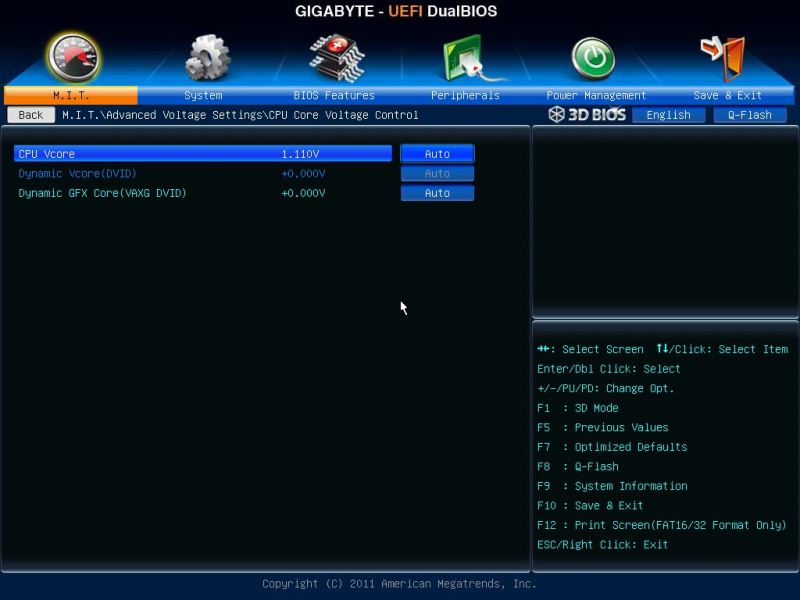Image resolution: width=800 pixels, height=600 pixels.
Task: Click the F12 : Print Screen help line
Action: pos(661,525)
